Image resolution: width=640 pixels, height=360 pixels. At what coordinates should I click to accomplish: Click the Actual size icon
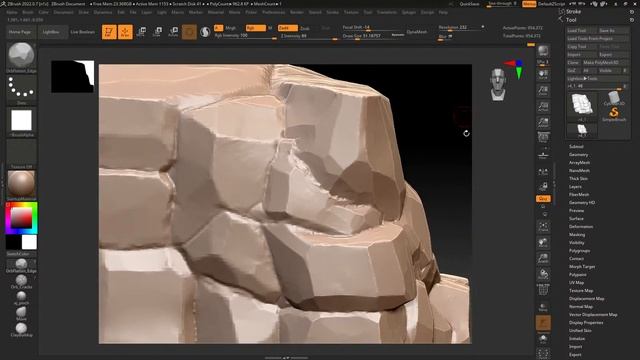[543, 106]
